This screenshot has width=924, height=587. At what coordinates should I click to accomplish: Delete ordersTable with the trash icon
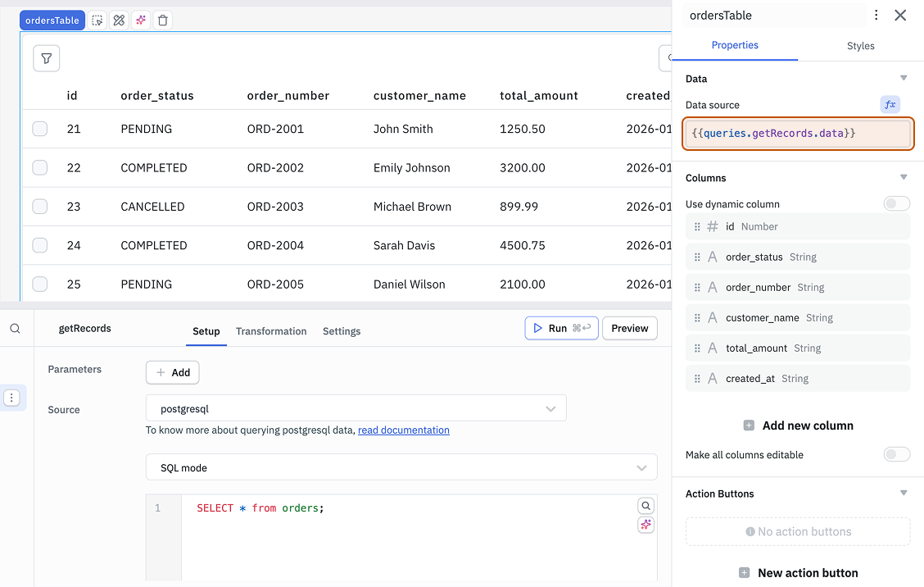[163, 20]
